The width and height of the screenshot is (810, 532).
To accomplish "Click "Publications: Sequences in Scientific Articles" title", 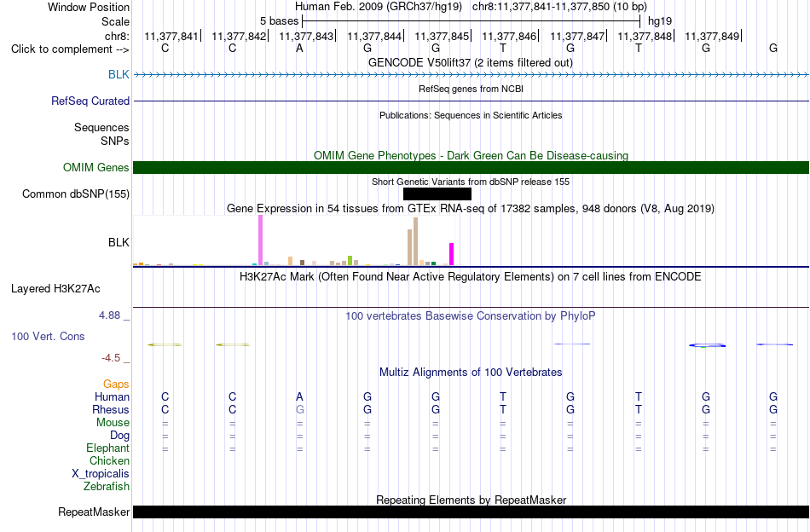I will click(471, 115).
